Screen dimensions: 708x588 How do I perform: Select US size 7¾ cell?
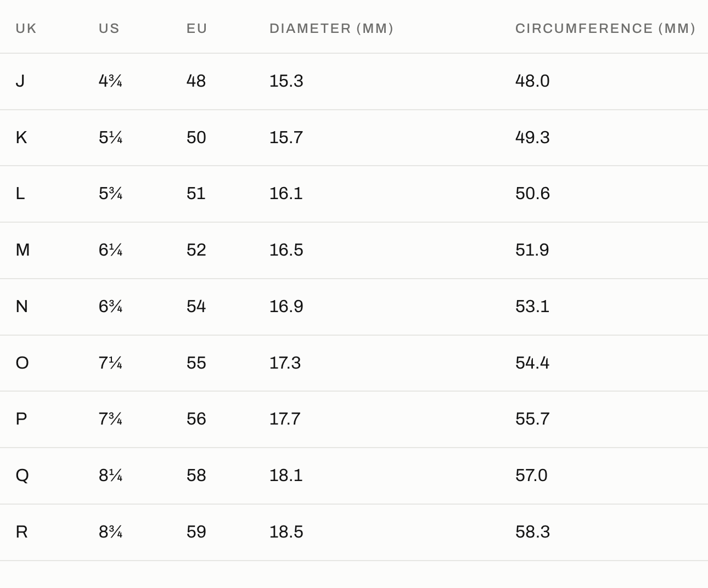[111, 419]
